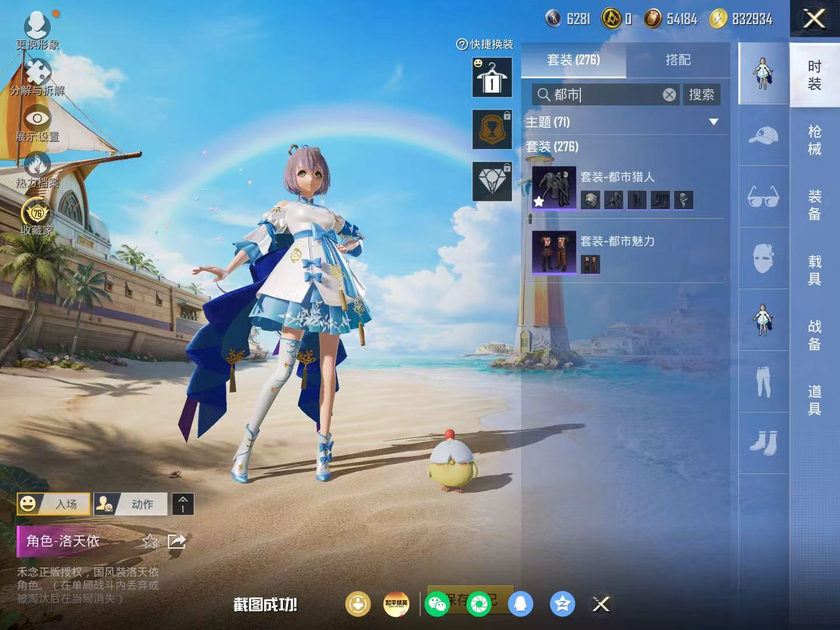Switch to the 套装 (276) tab
Screen dimensions: 840x630
coord(573,60)
